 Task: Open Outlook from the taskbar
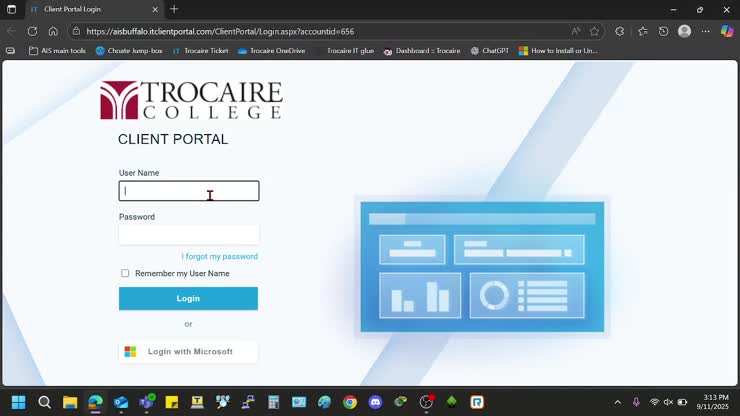tap(121, 402)
